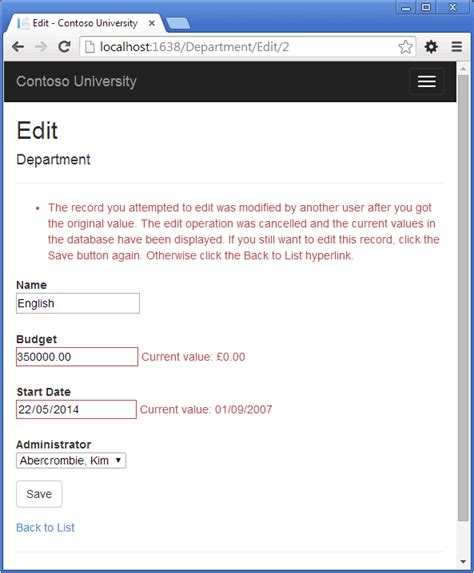Click the Contoso University brand link

(76, 81)
